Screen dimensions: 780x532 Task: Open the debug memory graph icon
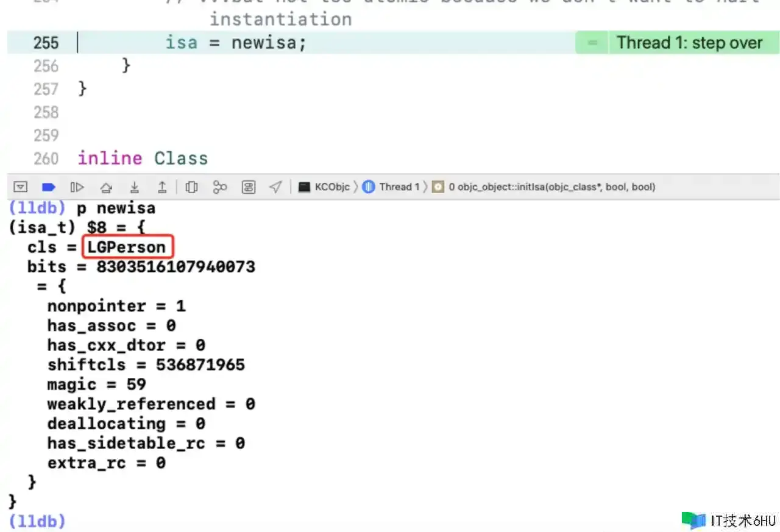(220, 187)
